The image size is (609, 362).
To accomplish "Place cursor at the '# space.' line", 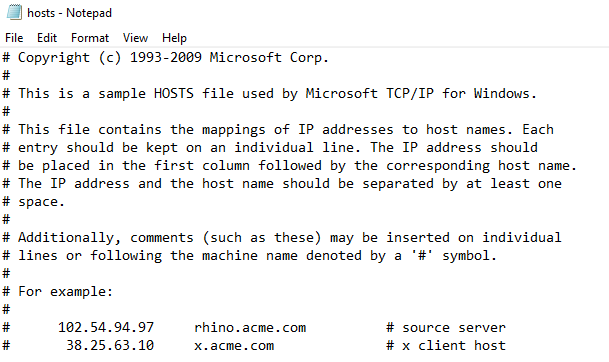I will point(33,202).
